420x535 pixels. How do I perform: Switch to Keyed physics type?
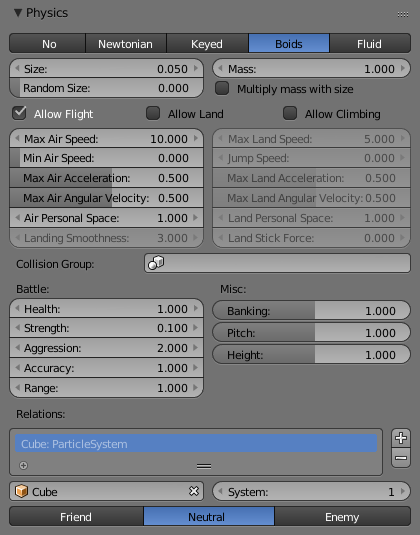pyautogui.click(x=207, y=43)
